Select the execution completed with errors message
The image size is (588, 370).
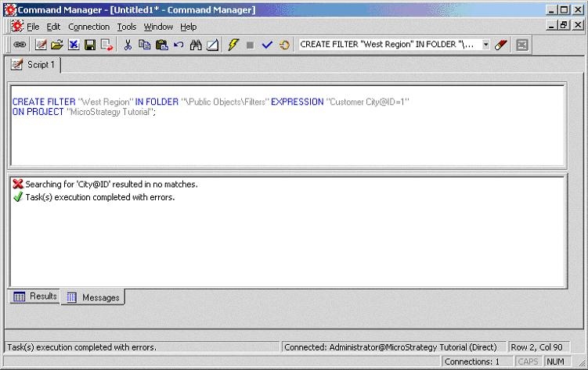100,197
